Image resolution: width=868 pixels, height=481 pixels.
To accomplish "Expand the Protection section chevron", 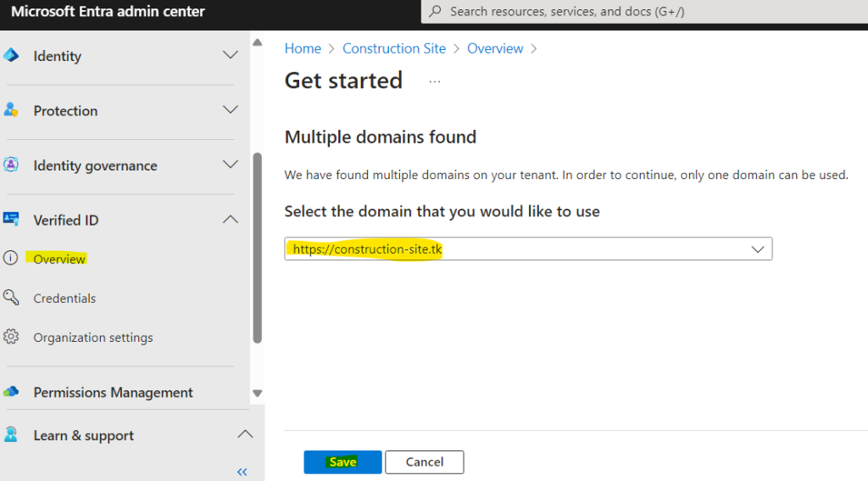I will point(231,109).
